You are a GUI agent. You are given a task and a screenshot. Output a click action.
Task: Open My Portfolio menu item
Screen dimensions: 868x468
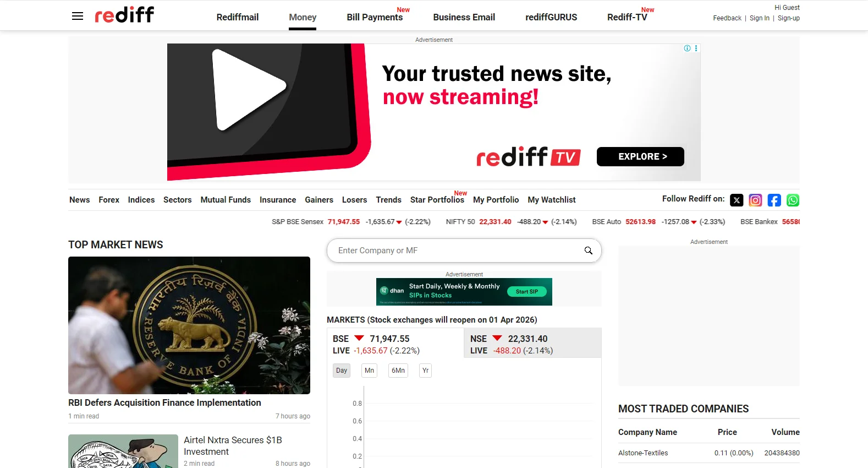pyautogui.click(x=496, y=200)
